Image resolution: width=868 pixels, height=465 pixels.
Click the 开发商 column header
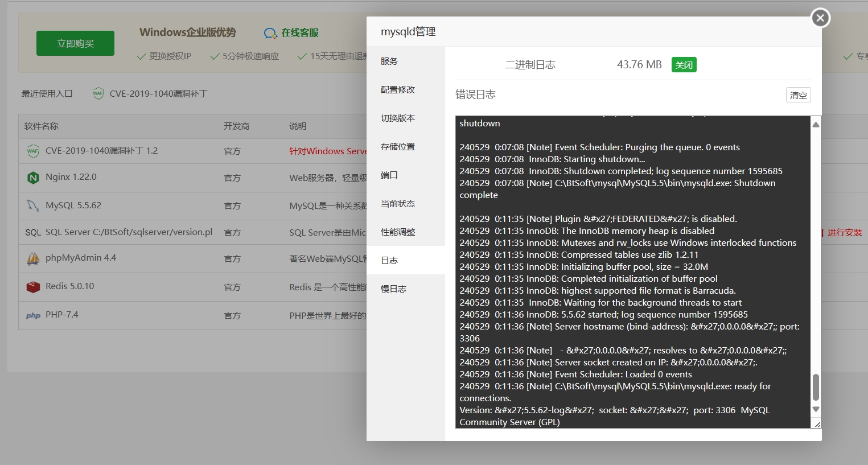pos(236,126)
